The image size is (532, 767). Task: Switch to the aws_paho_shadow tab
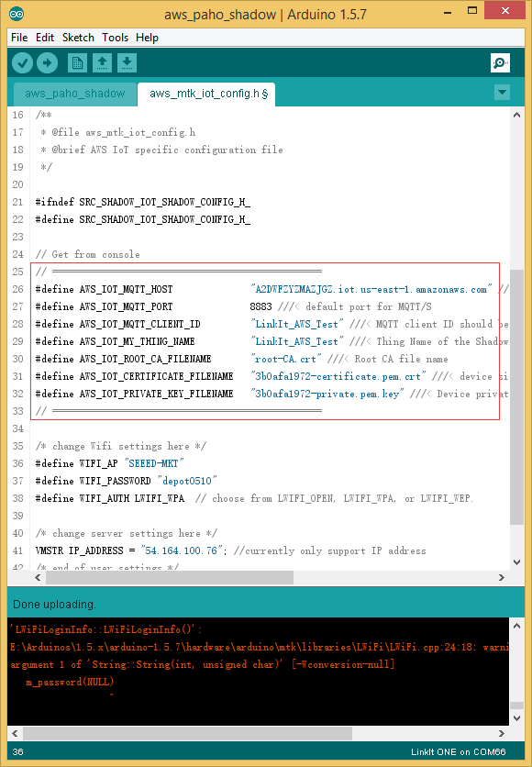point(75,94)
